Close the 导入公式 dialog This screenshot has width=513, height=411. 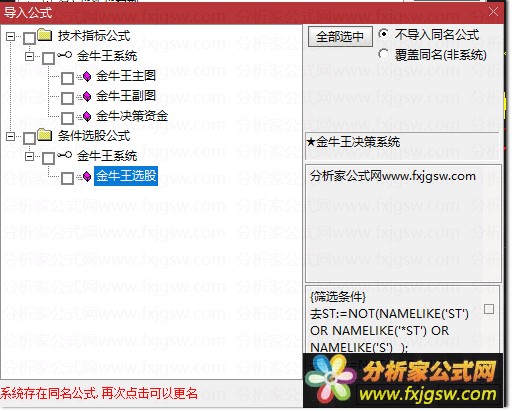point(493,12)
